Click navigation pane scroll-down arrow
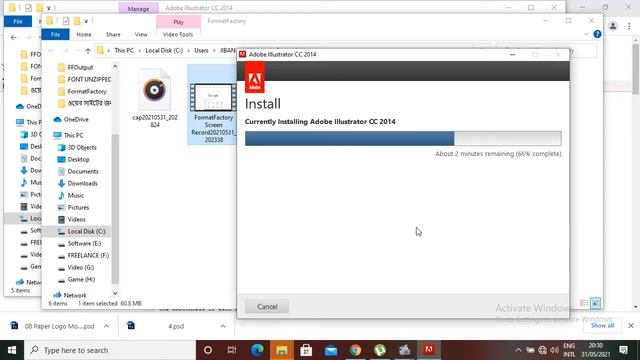 (x=115, y=293)
